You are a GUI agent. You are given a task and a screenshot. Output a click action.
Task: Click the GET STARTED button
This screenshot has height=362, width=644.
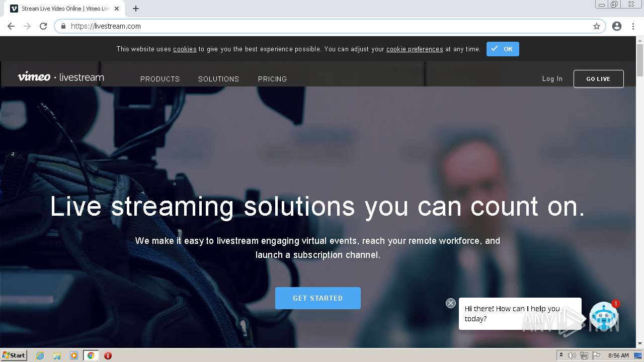click(x=318, y=298)
